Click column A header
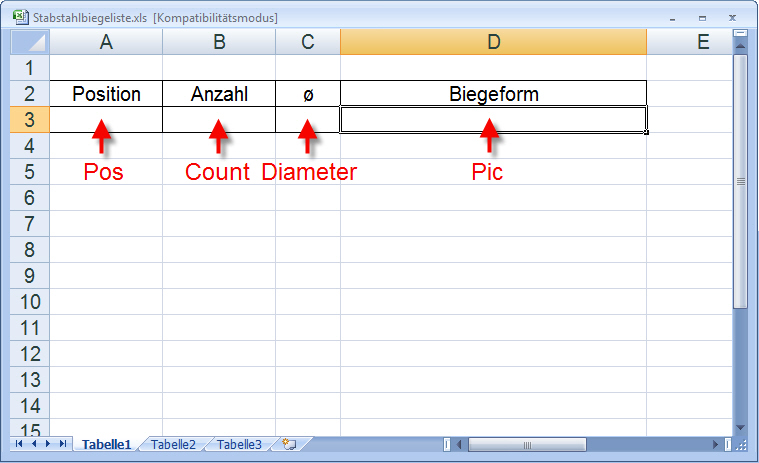This screenshot has width=759, height=463. 106,42
